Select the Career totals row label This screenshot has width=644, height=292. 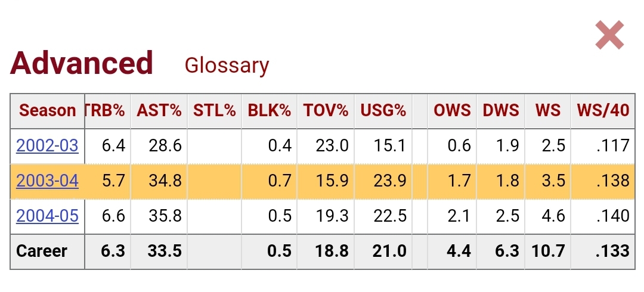coord(42,251)
